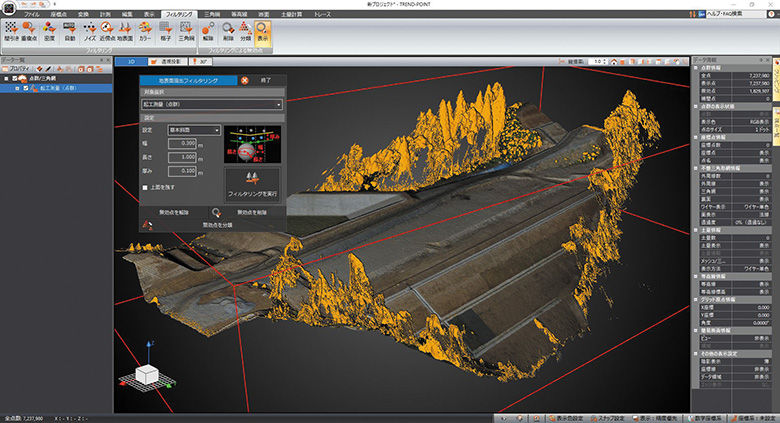Click the 表示点設定 status bar button
Viewport: 780px width, 423px height.
click(x=567, y=419)
